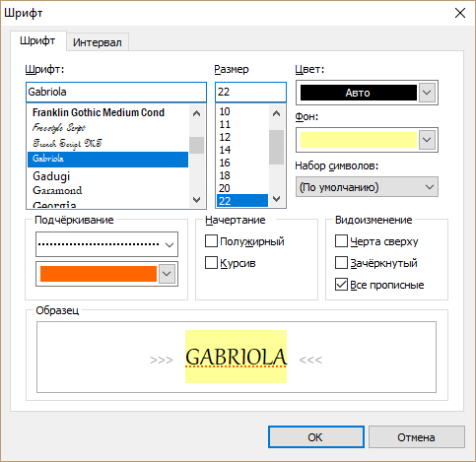This screenshot has width=476, height=462.
Task: Switch to the Интервал tab
Action: [x=98, y=42]
